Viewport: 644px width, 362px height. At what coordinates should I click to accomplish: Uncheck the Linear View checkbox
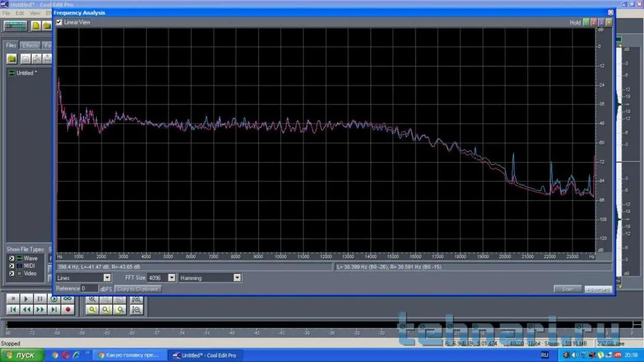pyautogui.click(x=59, y=22)
